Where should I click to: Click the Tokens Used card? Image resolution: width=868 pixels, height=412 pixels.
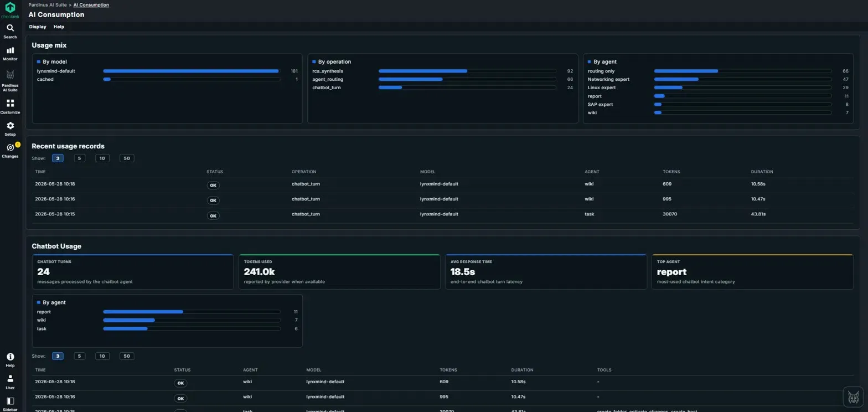point(339,272)
